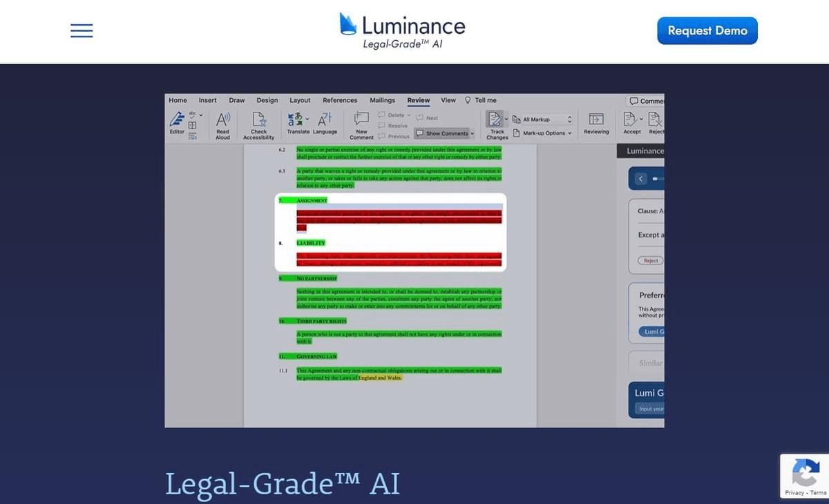Click the reCAPTCHA badge icon
The image size is (829, 504).
pyautogui.click(x=805, y=474)
